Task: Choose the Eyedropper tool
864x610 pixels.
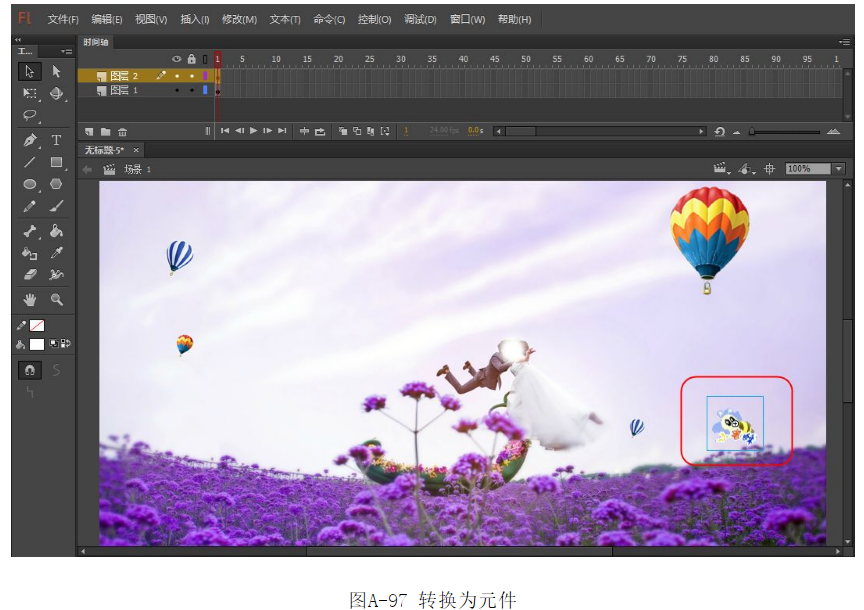Action: tap(56, 253)
